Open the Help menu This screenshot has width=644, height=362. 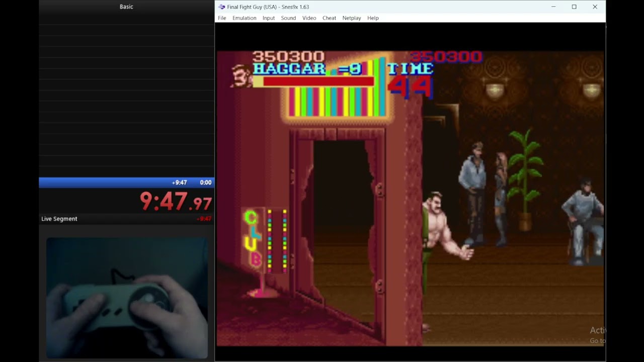click(373, 18)
